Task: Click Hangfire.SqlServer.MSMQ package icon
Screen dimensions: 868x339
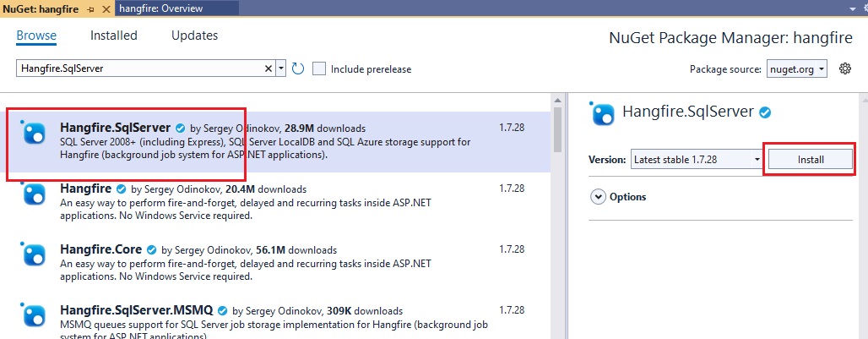Action: pyautogui.click(x=33, y=315)
